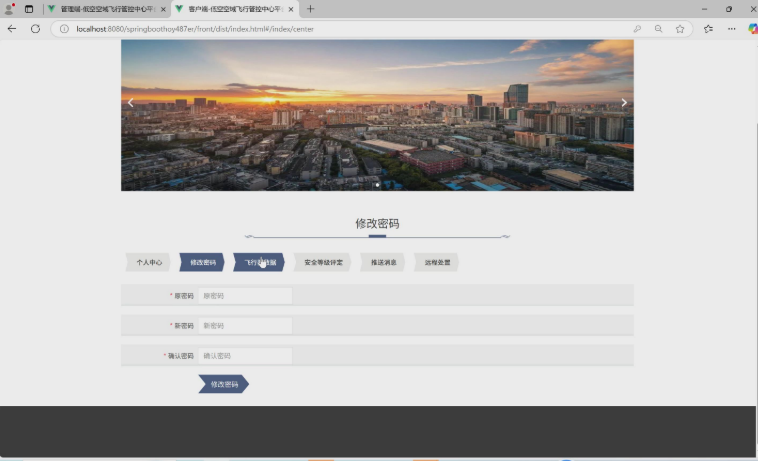Image resolution: width=758 pixels, height=461 pixels.
Task: Go back with the browser back arrow
Action: pos(12,29)
